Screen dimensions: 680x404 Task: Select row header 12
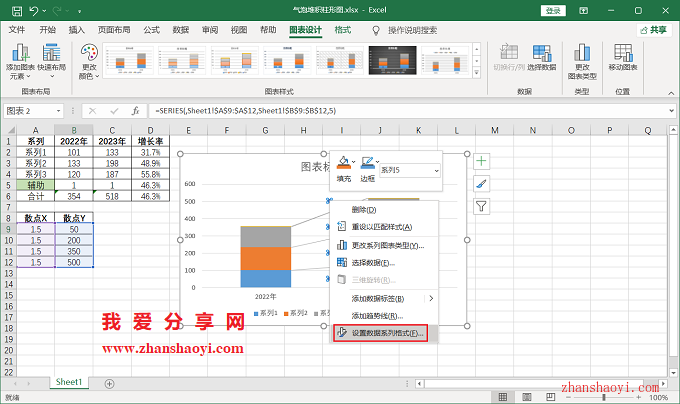coord(9,262)
